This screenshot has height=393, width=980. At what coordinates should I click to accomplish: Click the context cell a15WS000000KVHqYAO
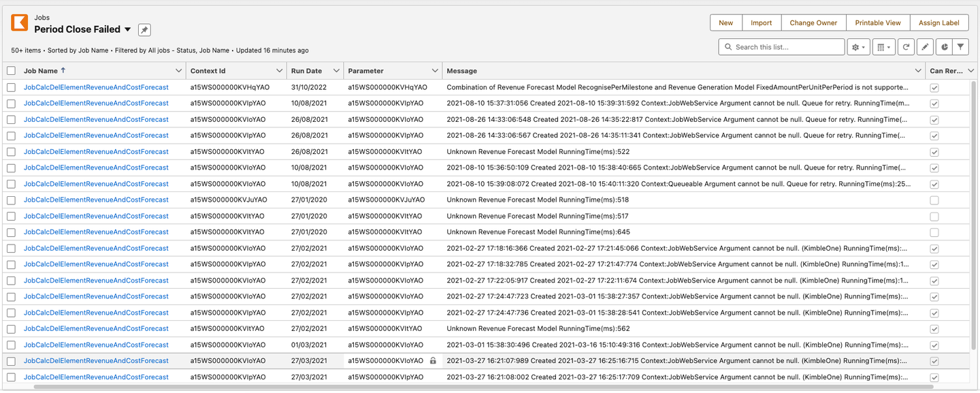pyautogui.click(x=229, y=87)
